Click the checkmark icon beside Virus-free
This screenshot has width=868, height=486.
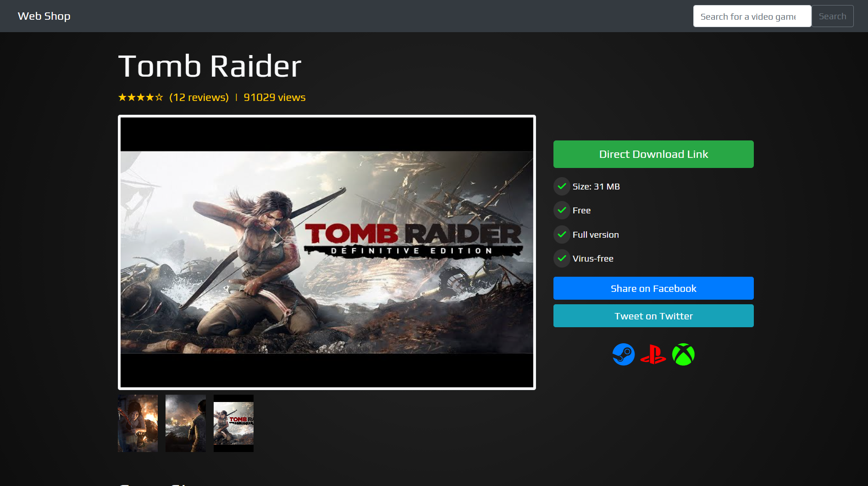pyautogui.click(x=562, y=258)
